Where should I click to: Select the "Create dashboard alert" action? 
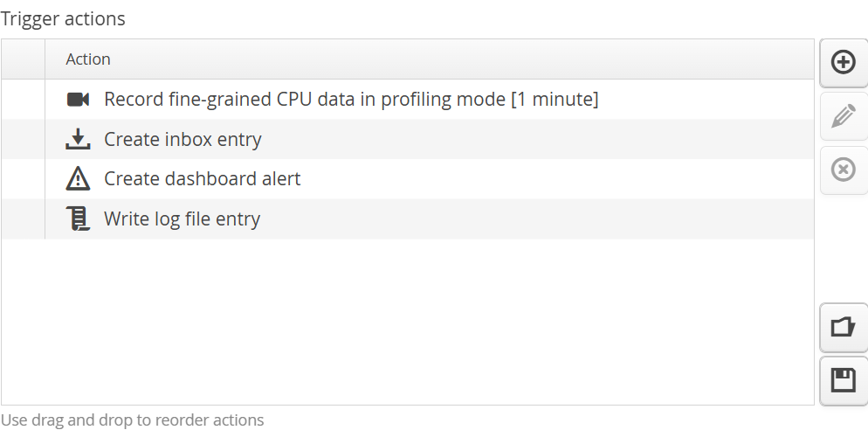[x=202, y=179]
